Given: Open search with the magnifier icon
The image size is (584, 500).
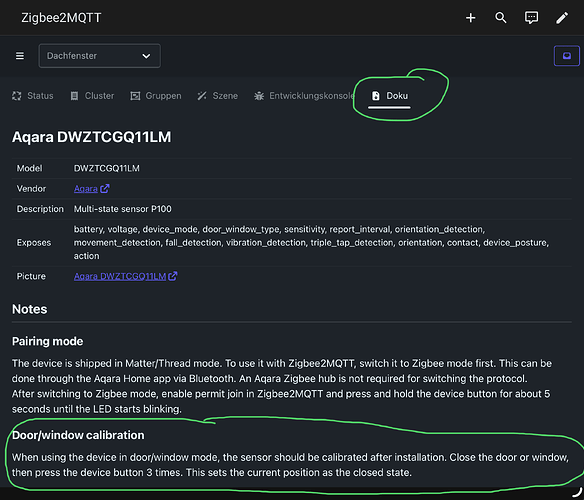Looking at the screenshot, I should point(501,18).
